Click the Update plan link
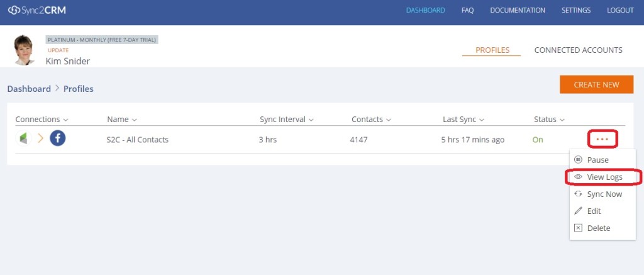Image resolution: width=644 pixels, height=275 pixels. click(x=58, y=50)
